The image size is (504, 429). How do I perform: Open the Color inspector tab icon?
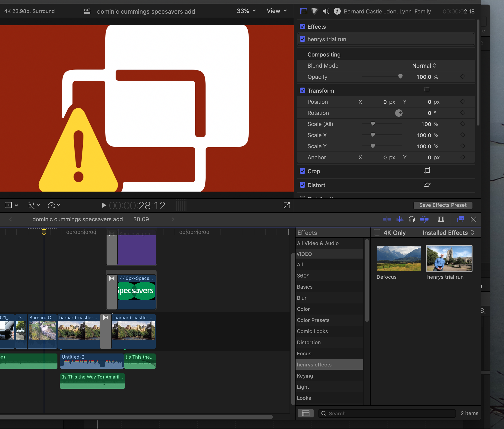(315, 11)
